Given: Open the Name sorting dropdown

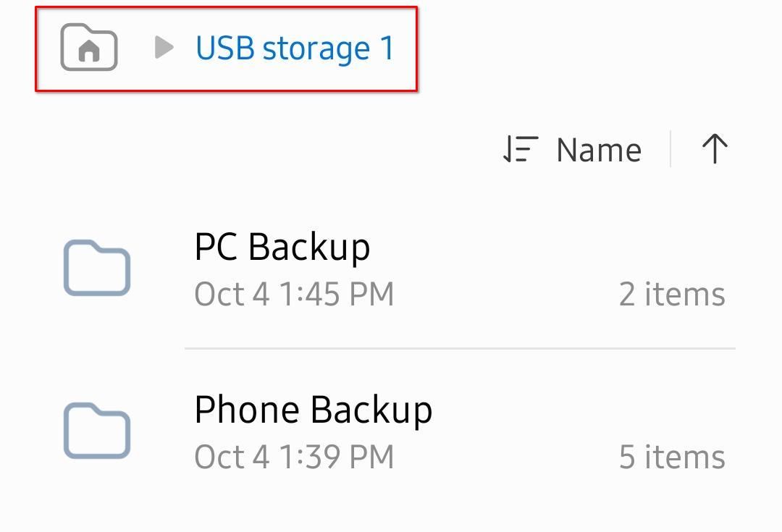Looking at the screenshot, I should click(x=597, y=149).
